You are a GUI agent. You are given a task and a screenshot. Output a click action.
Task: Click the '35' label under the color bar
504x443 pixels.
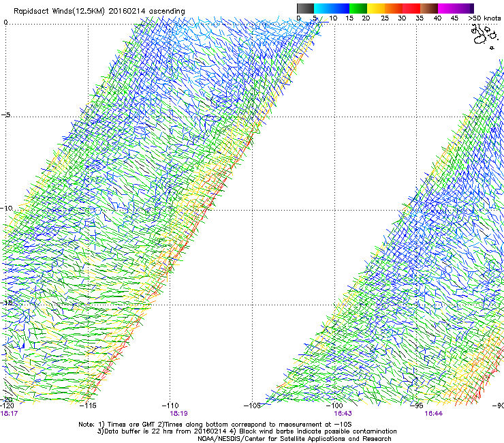click(420, 18)
